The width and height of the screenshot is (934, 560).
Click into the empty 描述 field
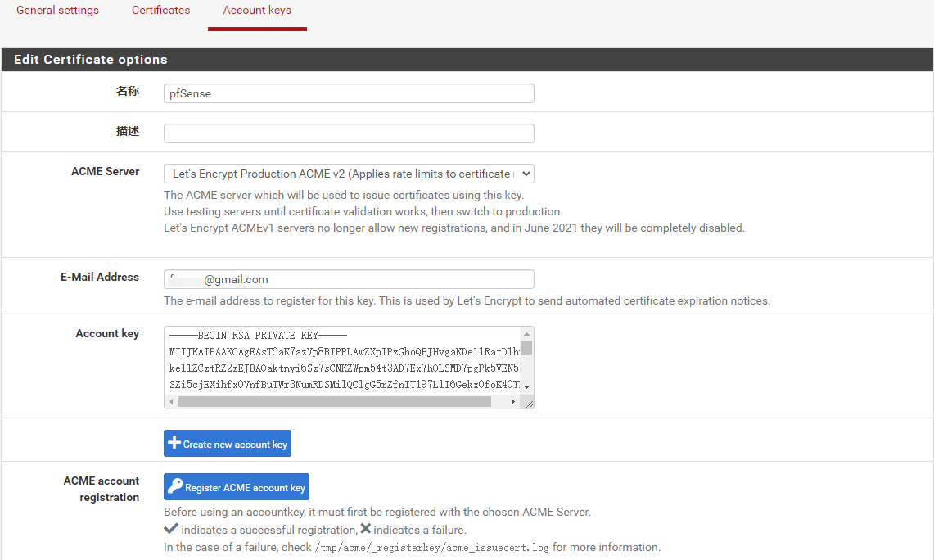(x=349, y=133)
